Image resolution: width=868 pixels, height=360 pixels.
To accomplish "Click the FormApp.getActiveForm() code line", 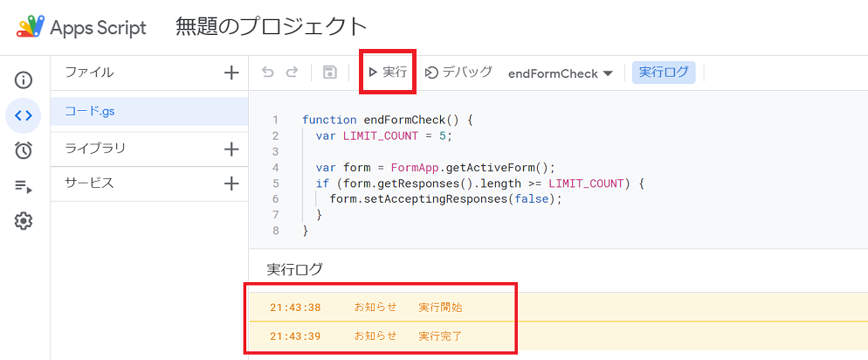I will coord(435,167).
